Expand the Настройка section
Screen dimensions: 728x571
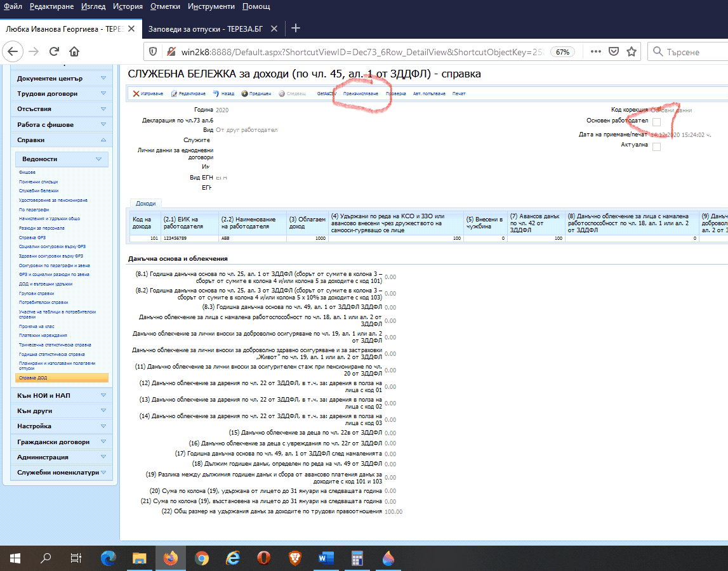(62, 426)
